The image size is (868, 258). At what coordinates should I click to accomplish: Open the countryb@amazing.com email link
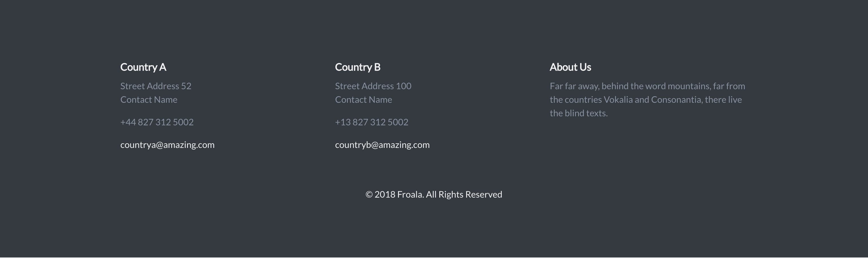(382, 145)
